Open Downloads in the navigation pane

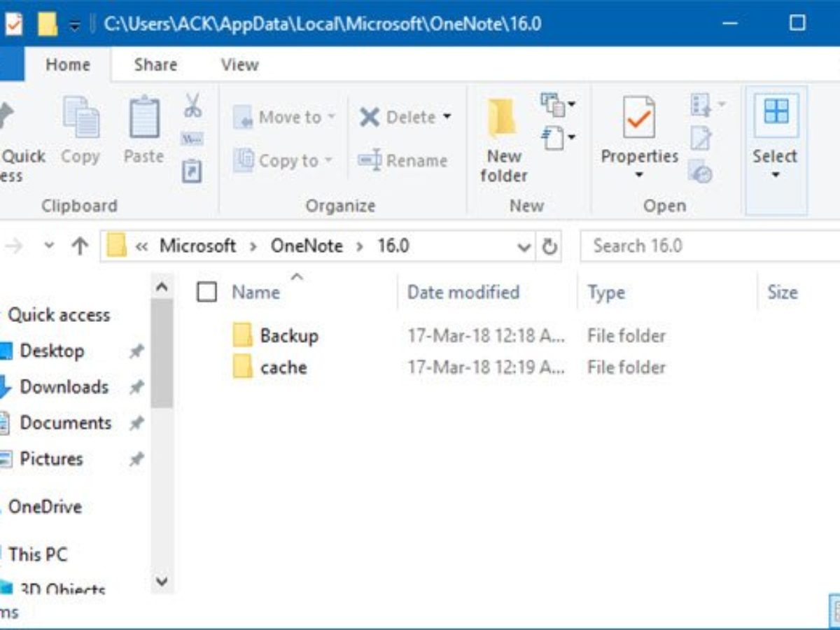click(64, 386)
